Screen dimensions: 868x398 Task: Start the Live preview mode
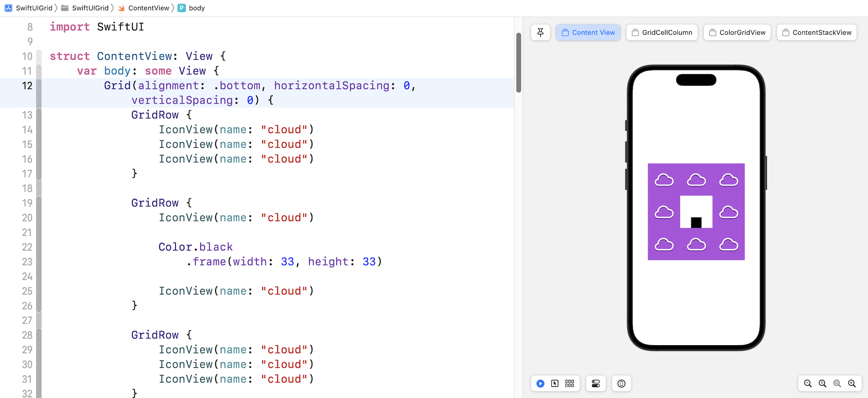pos(540,384)
